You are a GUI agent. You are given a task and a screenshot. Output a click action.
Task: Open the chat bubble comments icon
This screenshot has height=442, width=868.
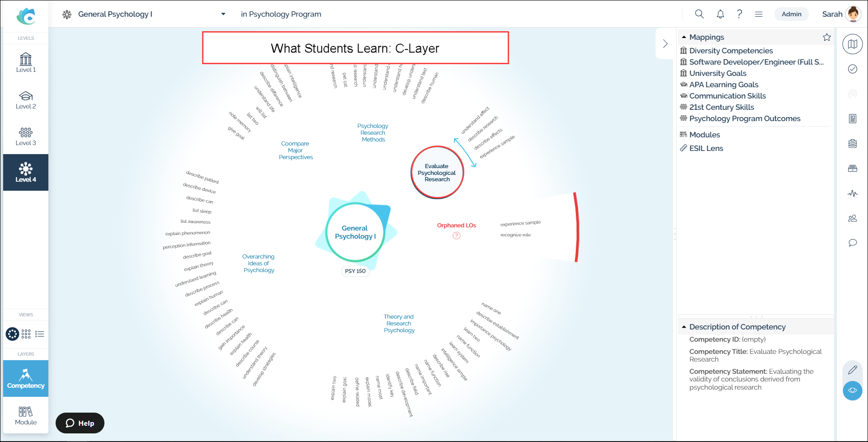[x=853, y=243]
